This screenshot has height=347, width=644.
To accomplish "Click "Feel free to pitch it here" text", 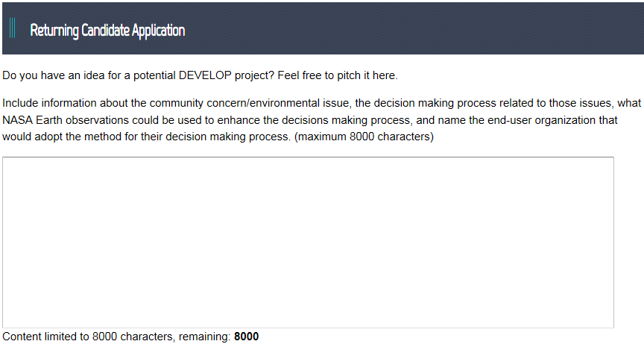I will (338, 76).
